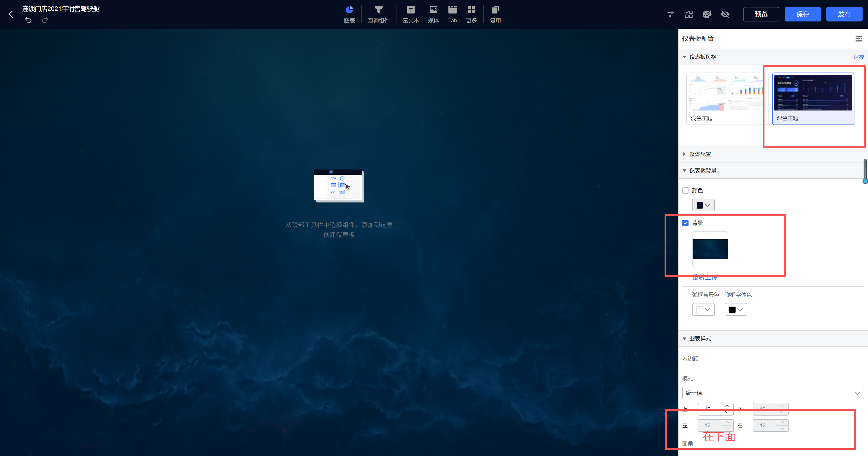The width and height of the screenshot is (868, 456).
Task: Open the palette theme icon in header
Action: tap(707, 14)
